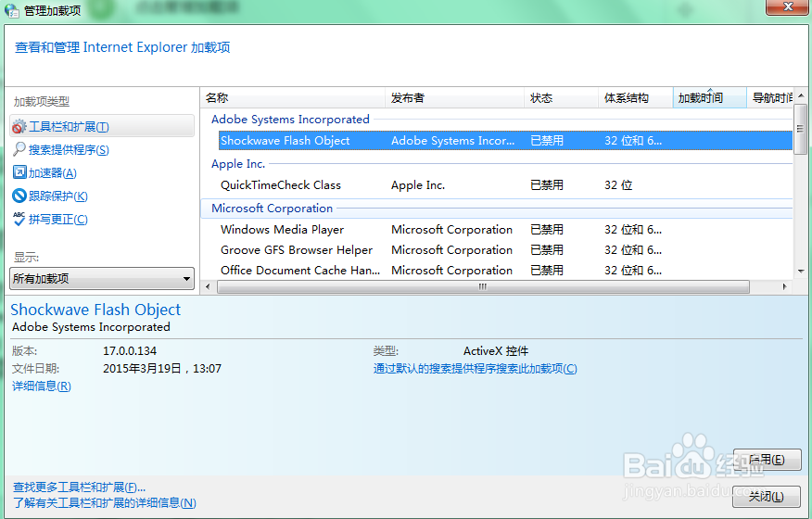Select 工具栏和扩展(T) category
Screen dimensions: 812x519
pos(102,126)
